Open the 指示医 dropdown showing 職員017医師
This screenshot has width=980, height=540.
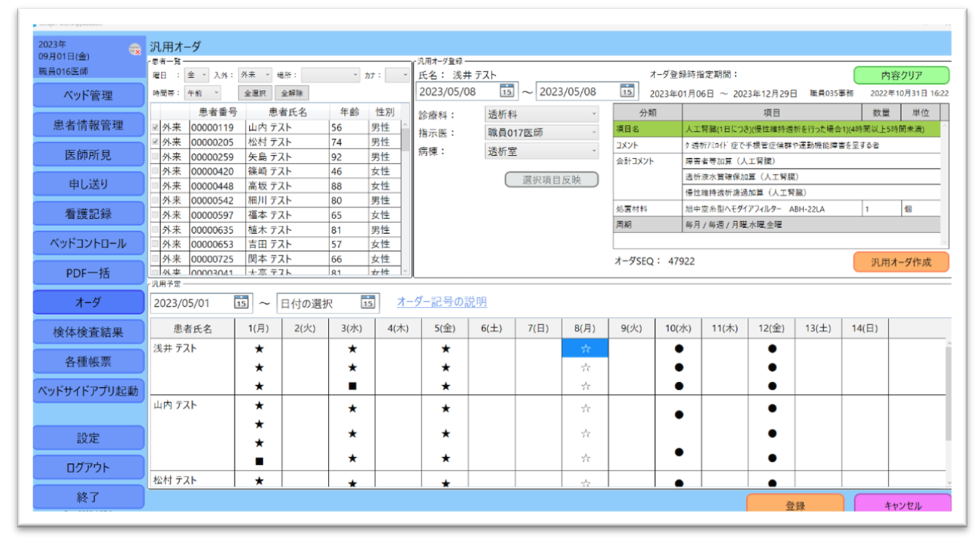(x=542, y=133)
